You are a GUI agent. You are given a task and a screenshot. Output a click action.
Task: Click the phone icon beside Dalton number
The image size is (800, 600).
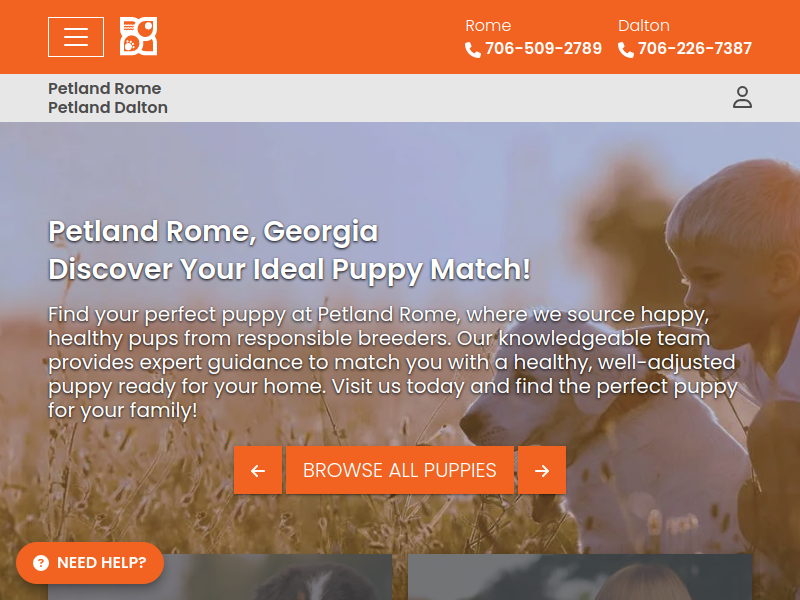(x=626, y=49)
